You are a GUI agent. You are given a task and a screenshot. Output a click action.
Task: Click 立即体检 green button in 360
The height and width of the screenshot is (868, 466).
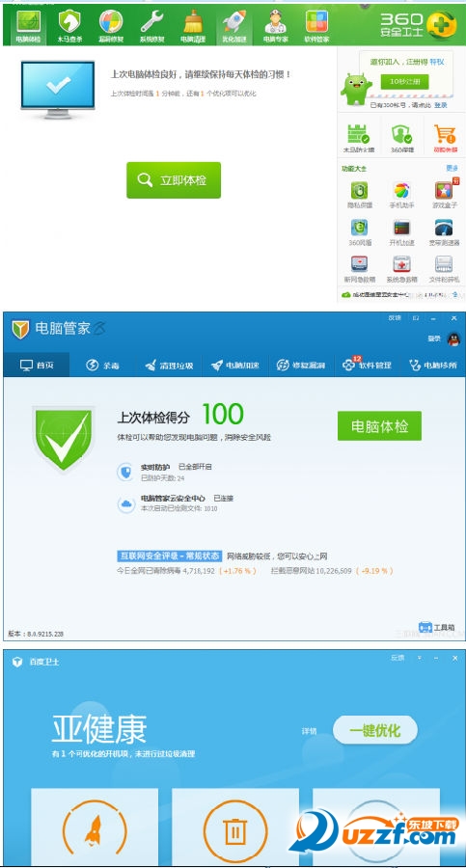pyautogui.click(x=174, y=180)
